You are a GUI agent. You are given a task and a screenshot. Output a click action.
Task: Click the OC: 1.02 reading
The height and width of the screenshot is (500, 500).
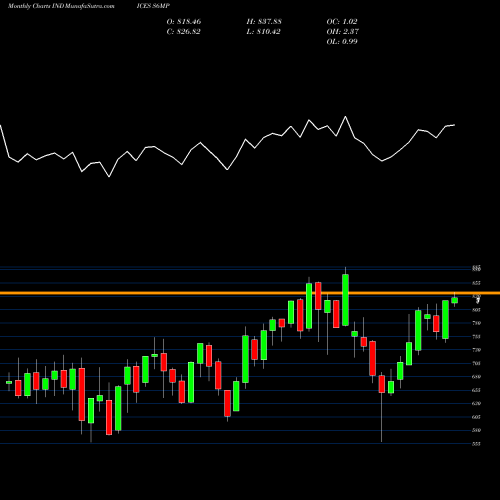click(x=342, y=22)
